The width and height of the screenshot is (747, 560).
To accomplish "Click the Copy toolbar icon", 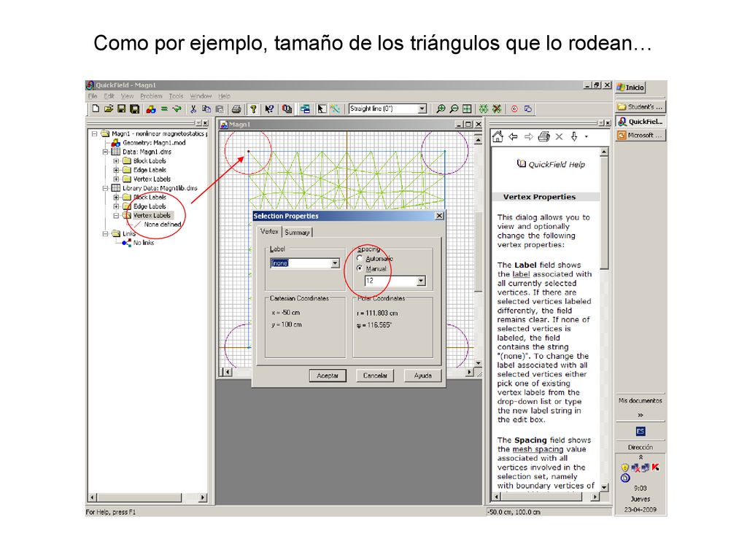I will pos(206,109).
